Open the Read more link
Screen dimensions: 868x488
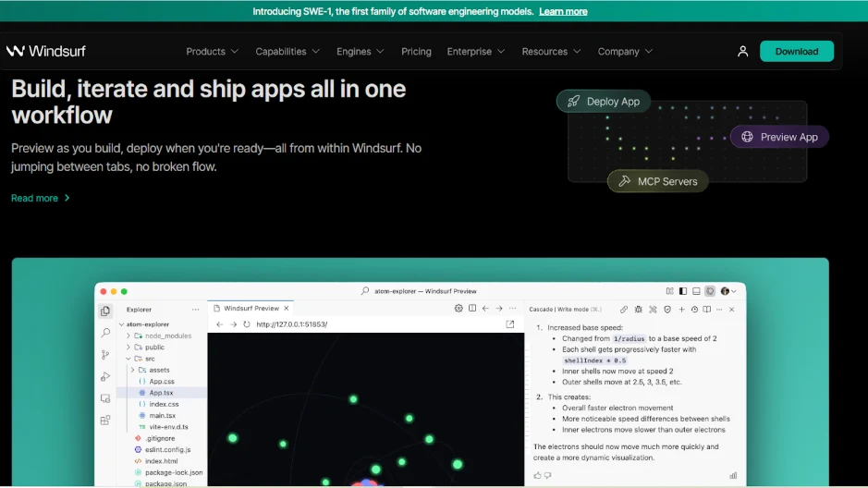41,198
